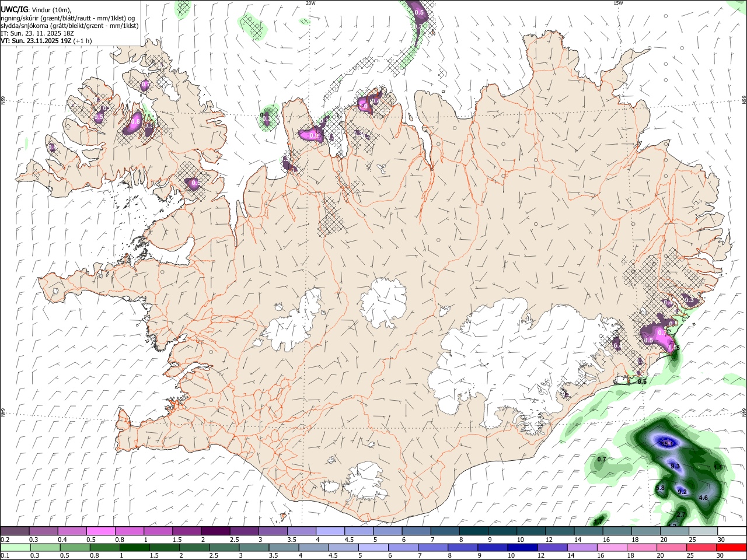Click the first snow legend swatch labeled 0.2
Viewport: 747px width, 560px height.
click(x=15, y=531)
